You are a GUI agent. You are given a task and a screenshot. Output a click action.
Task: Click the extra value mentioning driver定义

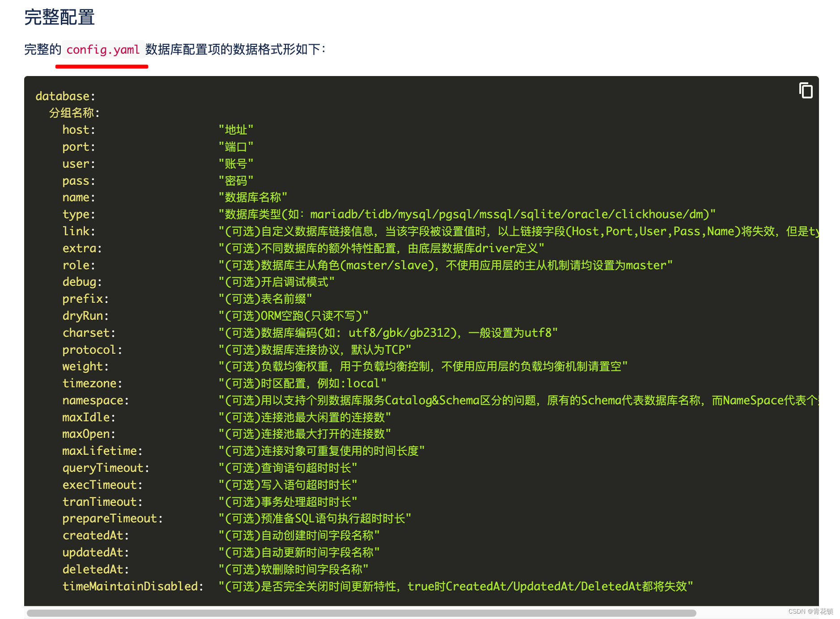382,248
